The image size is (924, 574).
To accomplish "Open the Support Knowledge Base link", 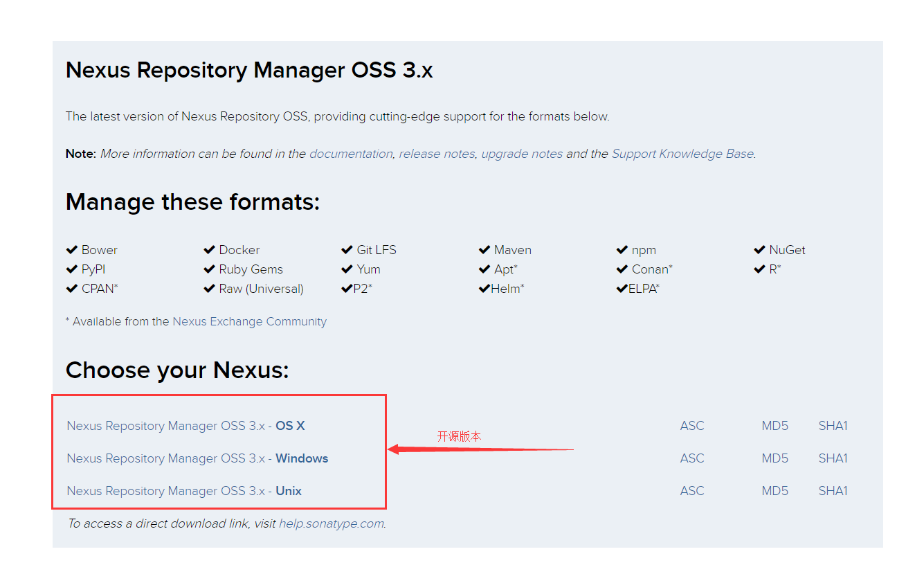I will click(682, 154).
